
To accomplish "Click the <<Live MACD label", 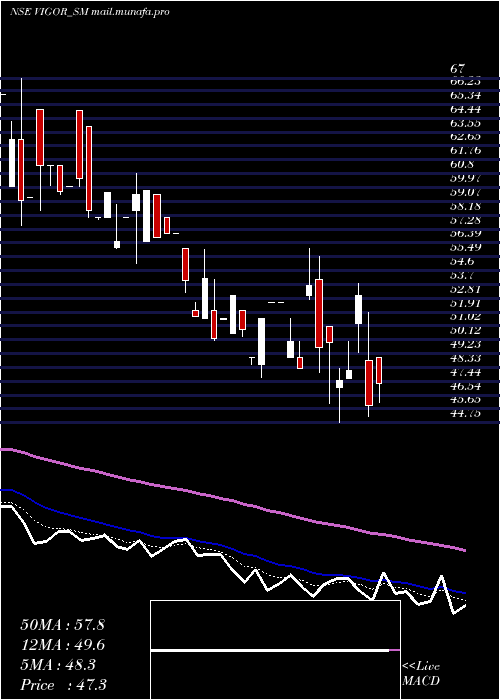I will coord(421,674).
